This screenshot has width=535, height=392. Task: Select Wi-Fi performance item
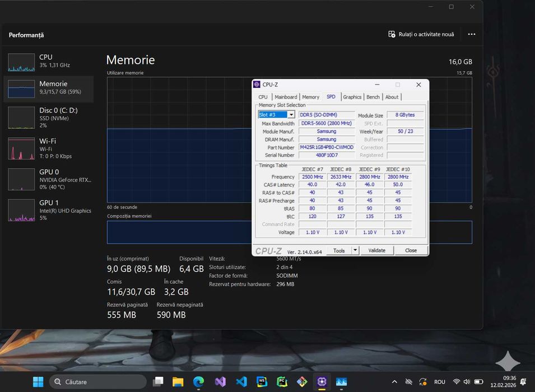tap(48, 148)
